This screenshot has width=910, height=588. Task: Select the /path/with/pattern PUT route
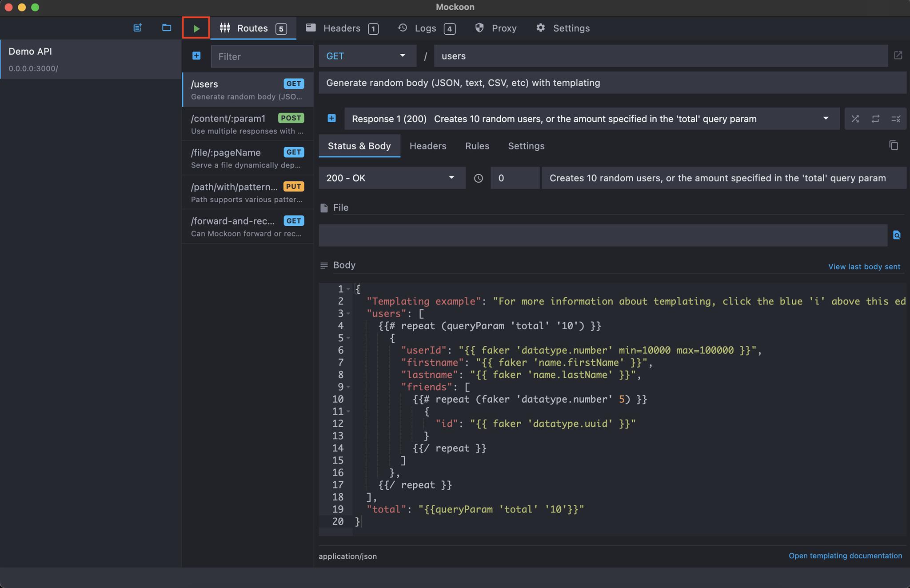(x=248, y=192)
